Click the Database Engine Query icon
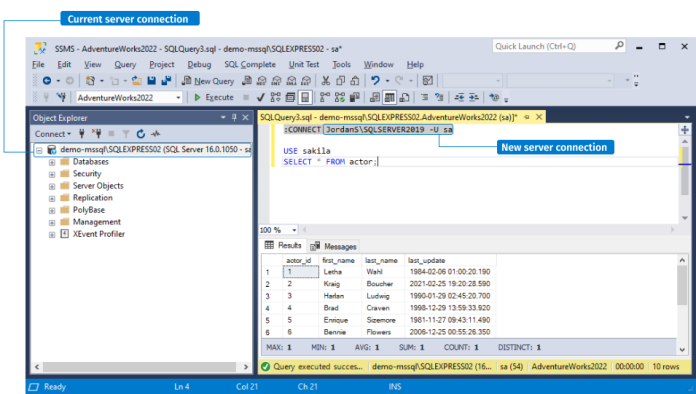Screen dimensions: 696x394 tap(247, 81)
